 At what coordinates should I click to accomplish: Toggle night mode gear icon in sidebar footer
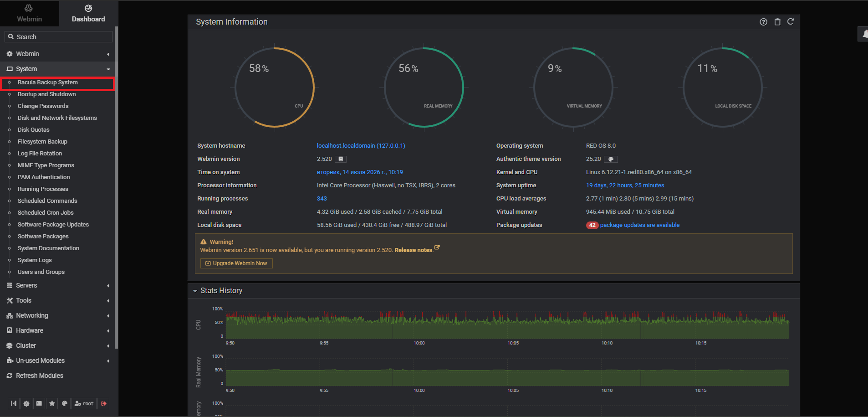pos(26,403)
